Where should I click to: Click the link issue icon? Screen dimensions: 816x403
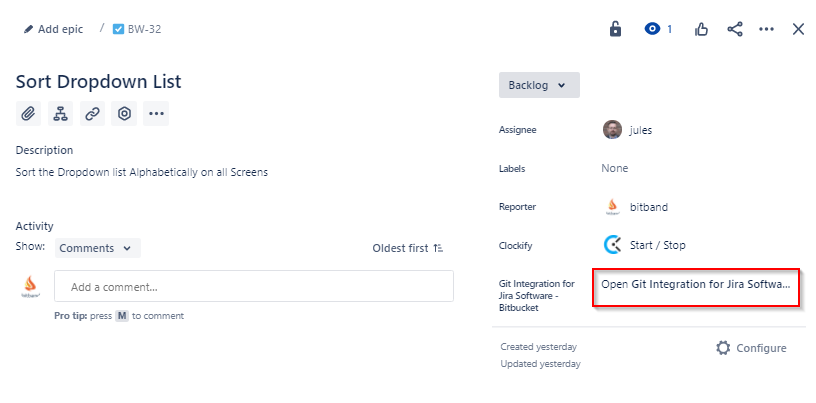click(x=92, y=114)
